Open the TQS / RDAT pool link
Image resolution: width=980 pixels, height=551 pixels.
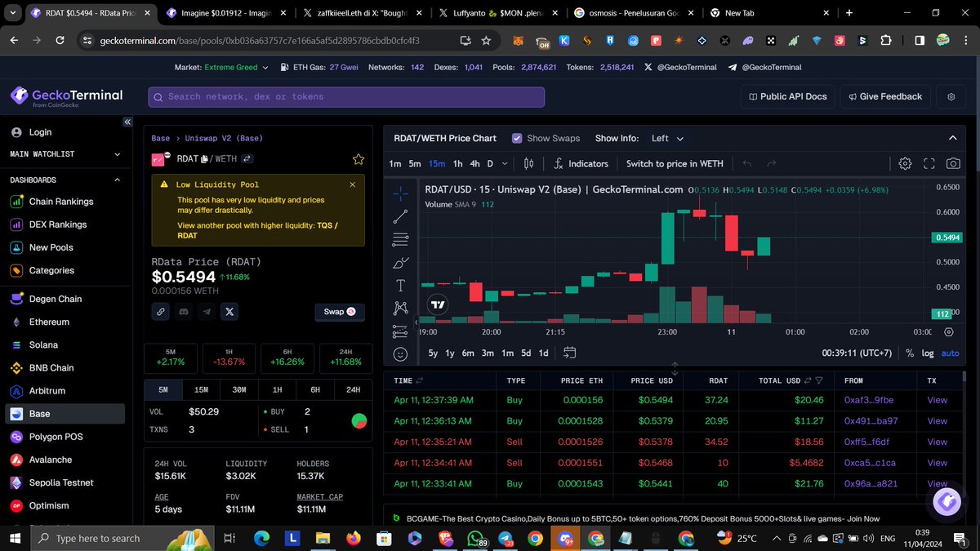256,230
